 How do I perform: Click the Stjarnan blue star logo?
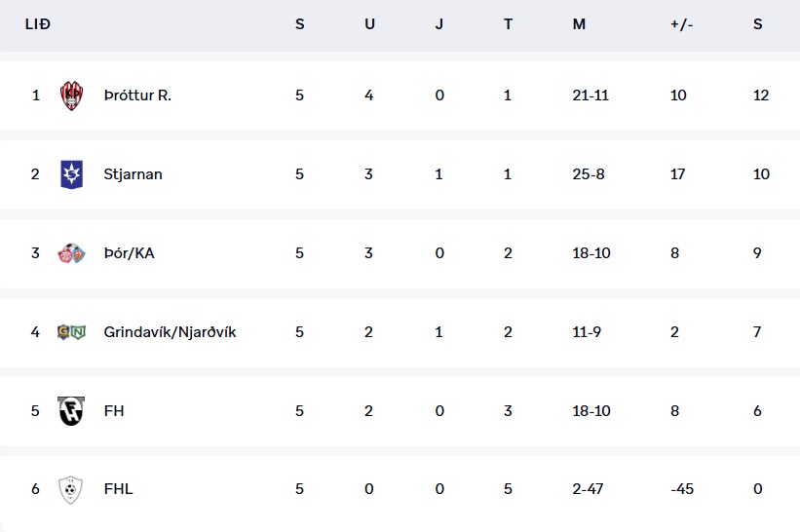coord(72,174)
